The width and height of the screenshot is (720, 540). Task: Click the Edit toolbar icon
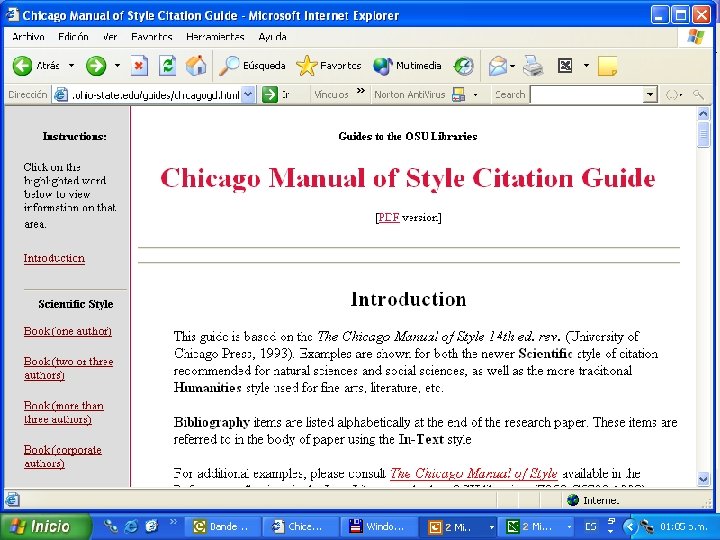pyautogui.click(x=565, y=66)
